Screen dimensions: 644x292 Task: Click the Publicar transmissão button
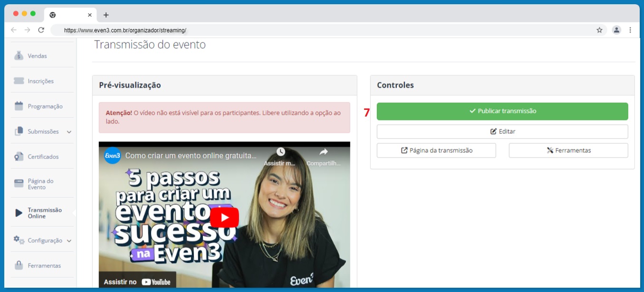coord(502,111)
